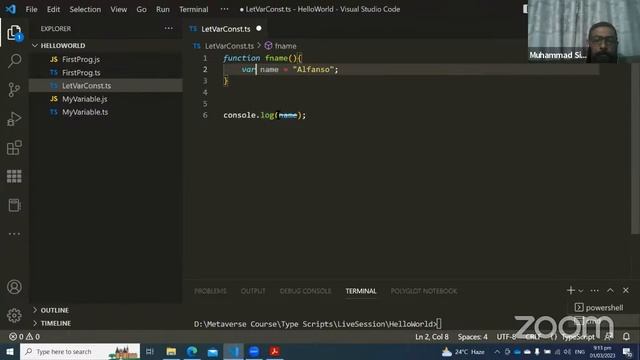Open Mail app from taskbar
This screenshot has width=640, height=360.
213,351
